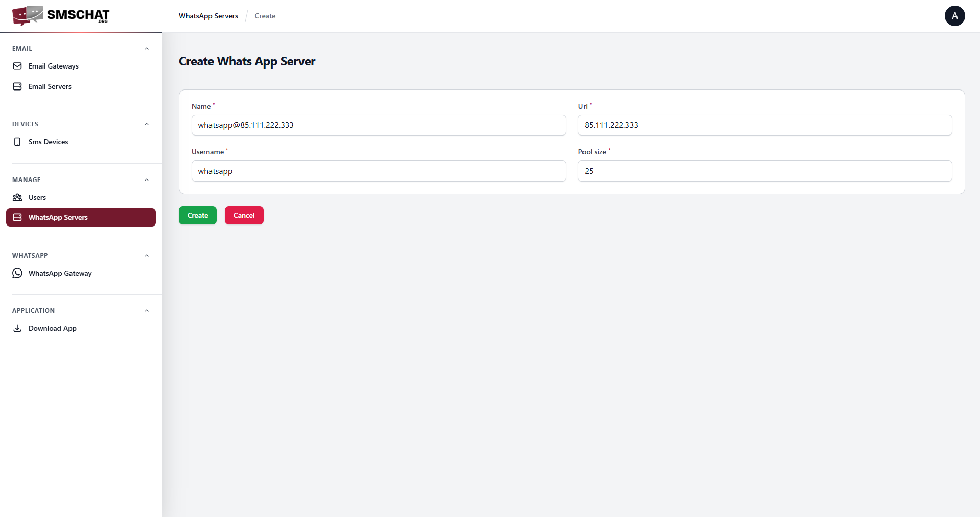The image size is (980, 517).
Task: Focus the Pool size input field
Action: tap(765, 171)
